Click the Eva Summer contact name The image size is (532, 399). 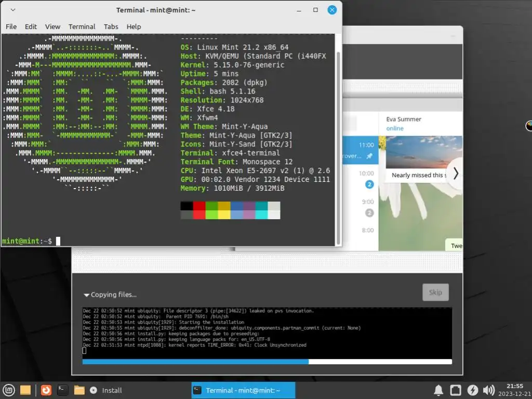(x=403, y=119)
